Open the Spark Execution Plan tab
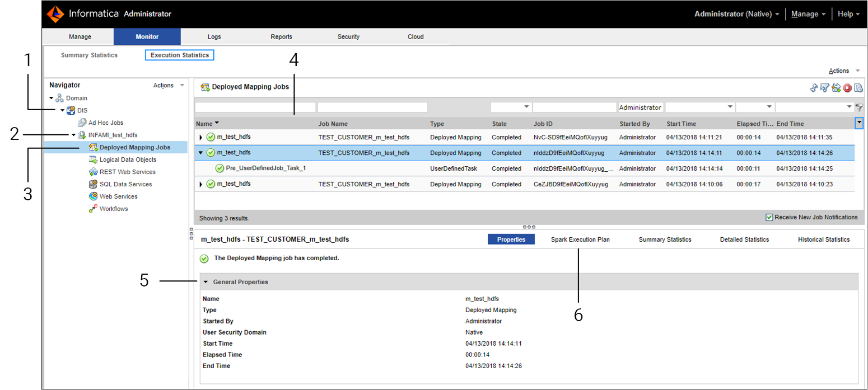 pos(580,239)
